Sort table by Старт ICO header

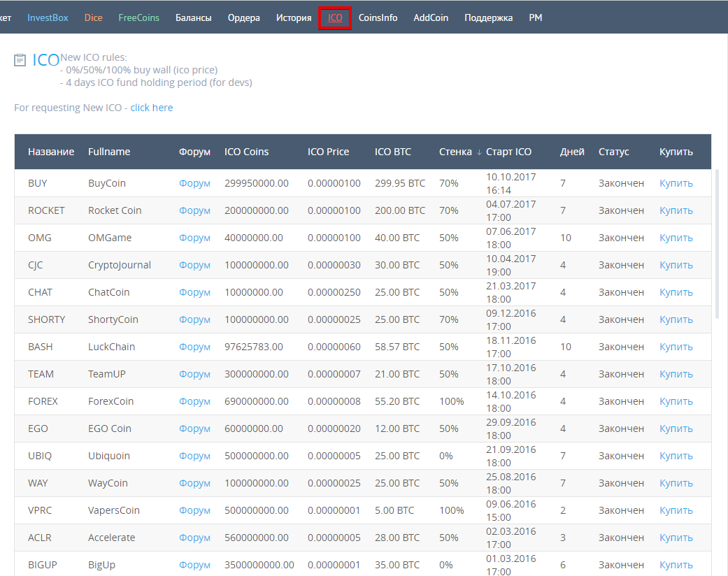(x=509, y=152)
